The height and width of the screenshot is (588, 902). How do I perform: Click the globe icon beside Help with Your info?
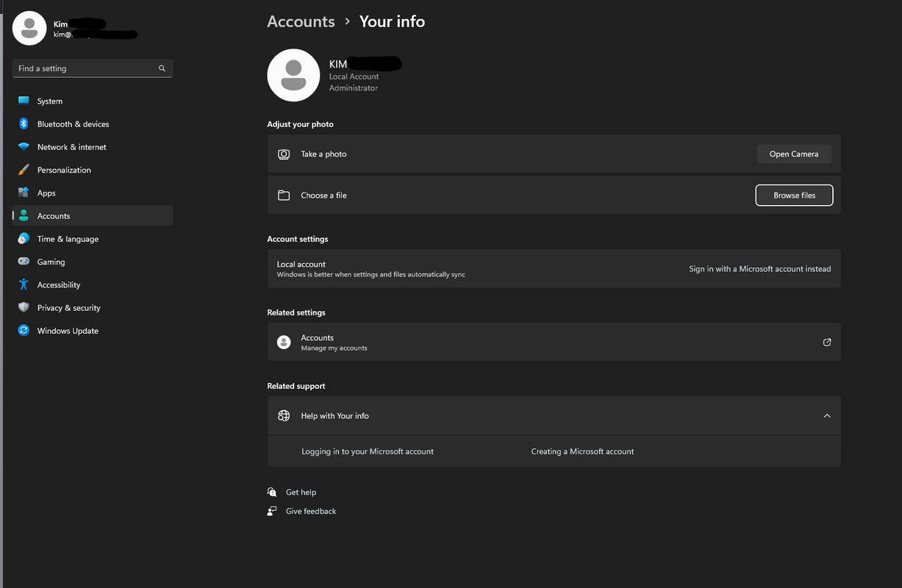point(284,415)
